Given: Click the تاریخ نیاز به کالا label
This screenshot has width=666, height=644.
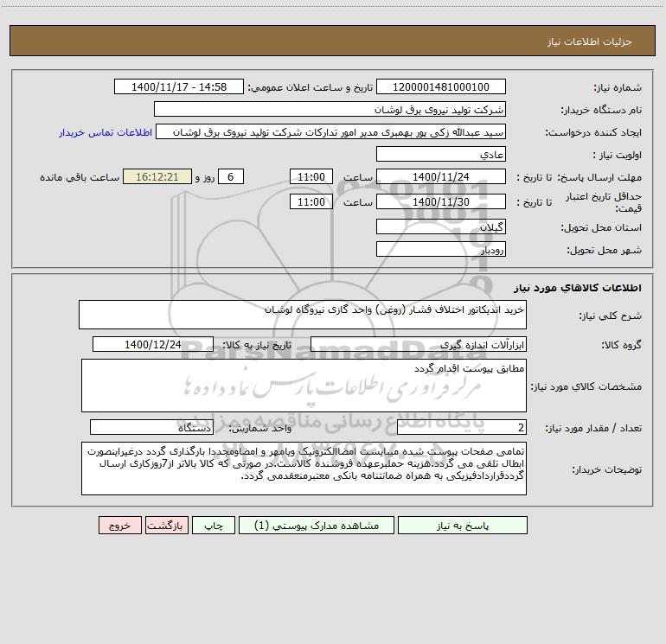Looking at the screenshot, I should [x=257, y=345].
